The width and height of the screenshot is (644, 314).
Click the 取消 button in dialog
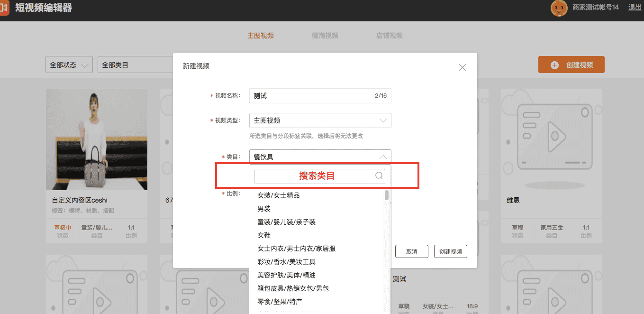(411, 252)
